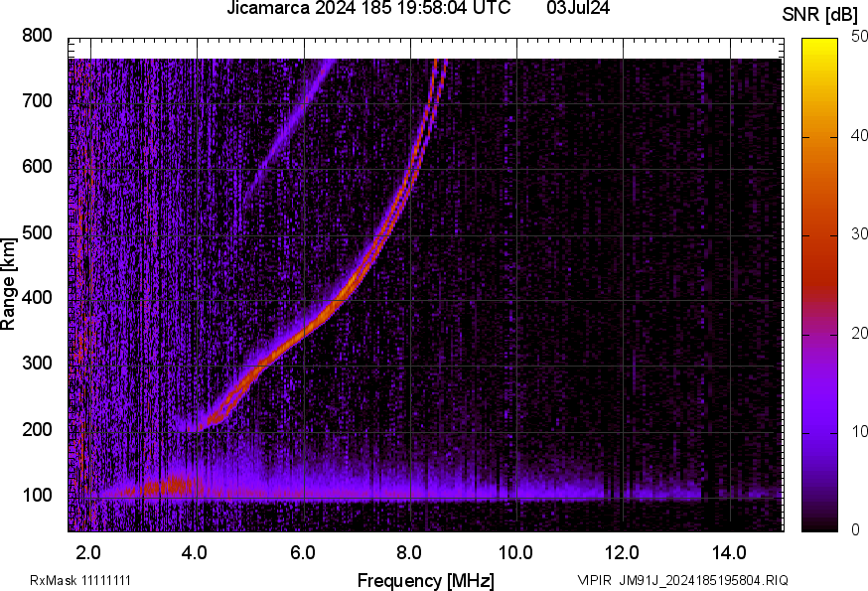The height and width of the screenshot is (591, 868).
Task: Click the title text 'Jicamarca 2024 185 19:58:04 UTC'
Action: pyautogui.click(x=368, y=8)
